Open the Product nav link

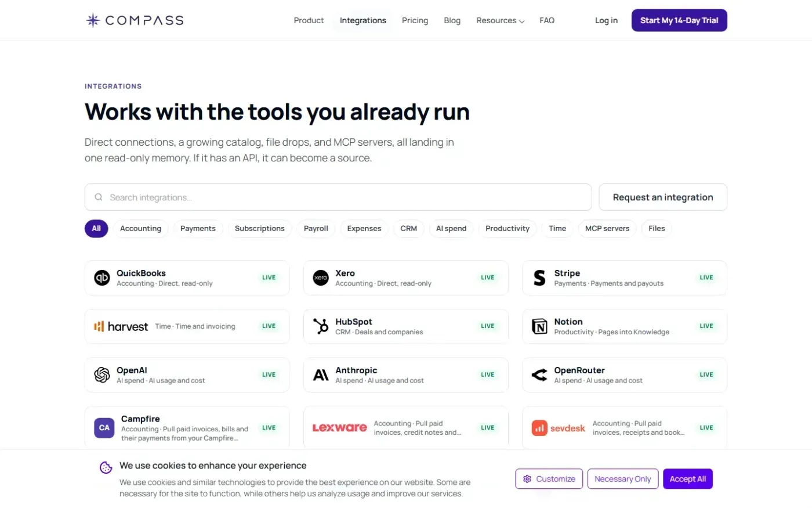coord(309,20)
